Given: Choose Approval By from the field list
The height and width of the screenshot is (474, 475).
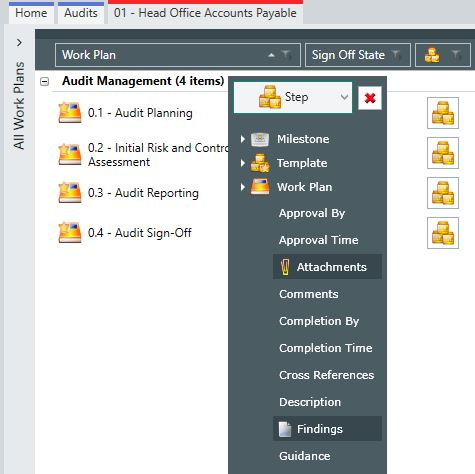Looking at the screenshot, I should pos(312,213).
